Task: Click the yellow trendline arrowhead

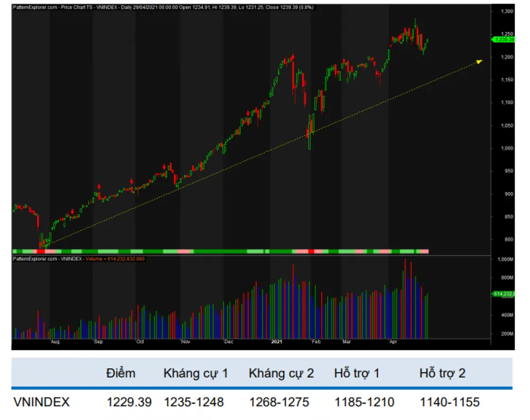Action: click(479, 62)
